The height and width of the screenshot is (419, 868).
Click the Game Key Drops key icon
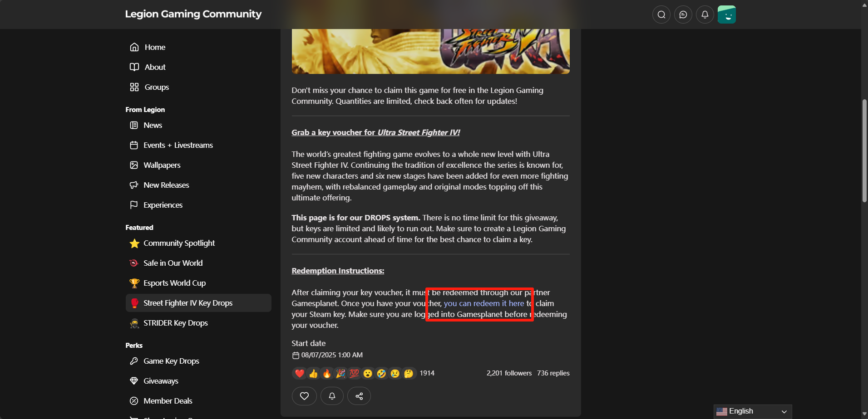pyautogui.click(x=134, y=361)
